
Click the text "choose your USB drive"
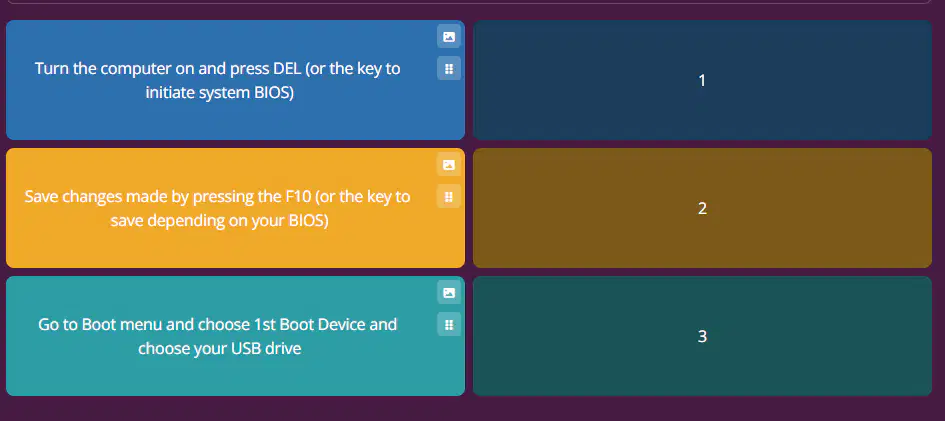219,349
